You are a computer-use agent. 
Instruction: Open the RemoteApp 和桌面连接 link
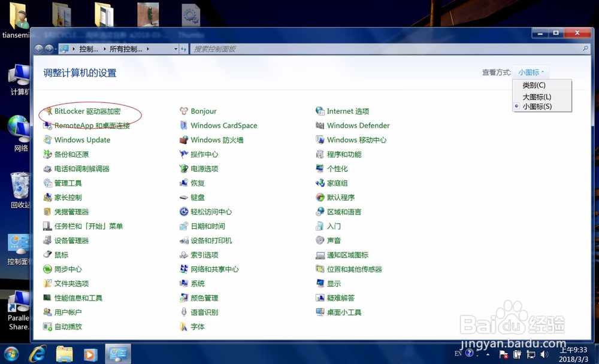point(92,126)
